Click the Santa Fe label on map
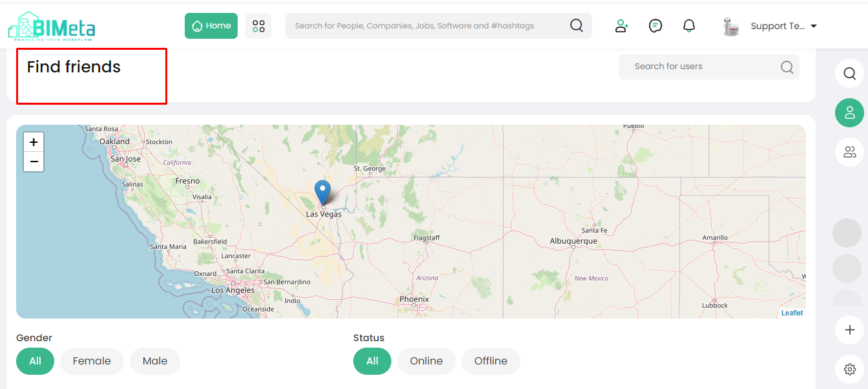 click(x=594, y=230)
